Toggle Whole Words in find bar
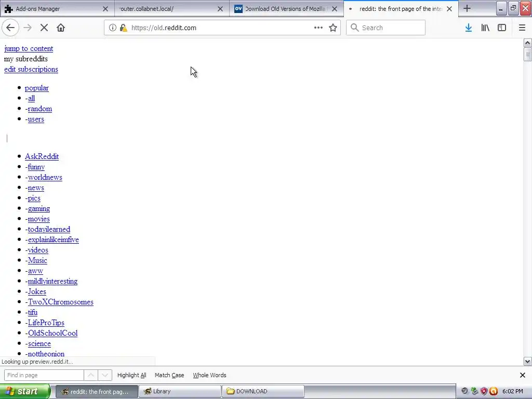The width and height of the screenshot is (532, 399). tap(209, 375)
